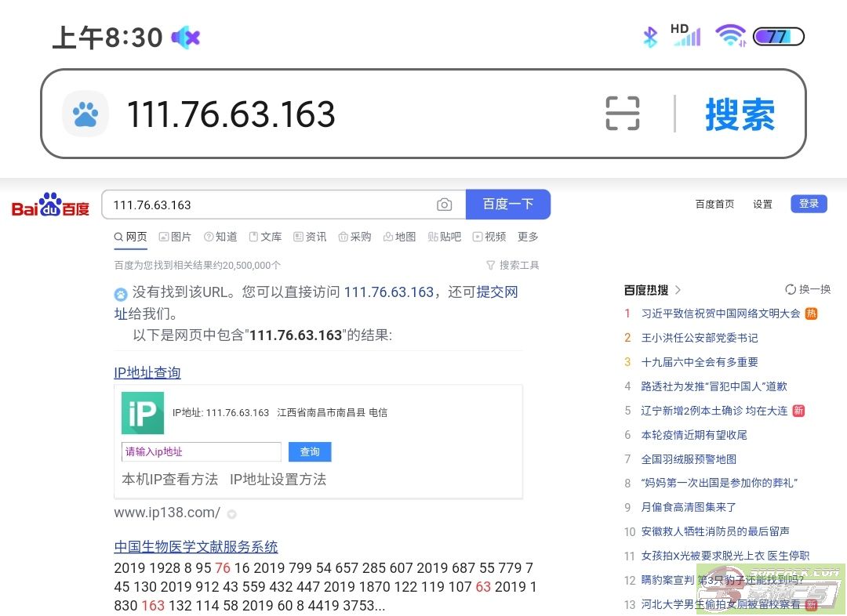Tap Bluetooth icon in status bar

(x=650, y=37)
